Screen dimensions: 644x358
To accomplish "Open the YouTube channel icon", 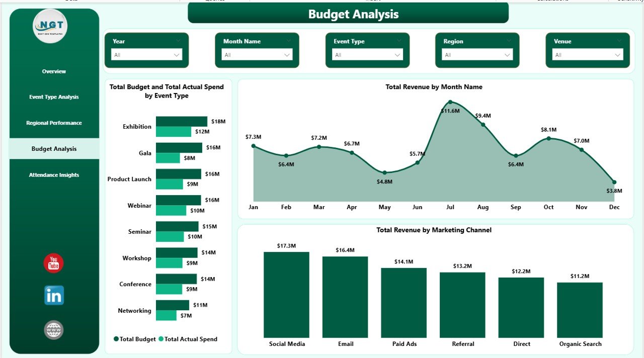I will tap(53, 262).
